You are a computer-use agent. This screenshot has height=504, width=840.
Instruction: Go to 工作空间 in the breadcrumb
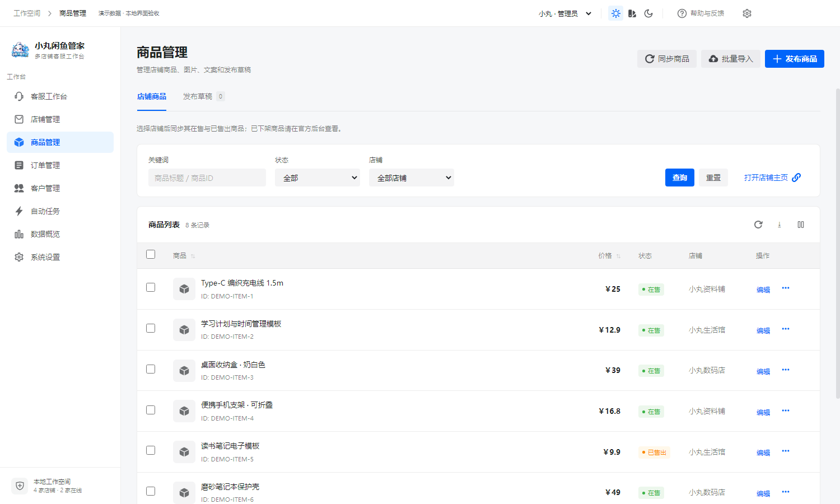27,13
